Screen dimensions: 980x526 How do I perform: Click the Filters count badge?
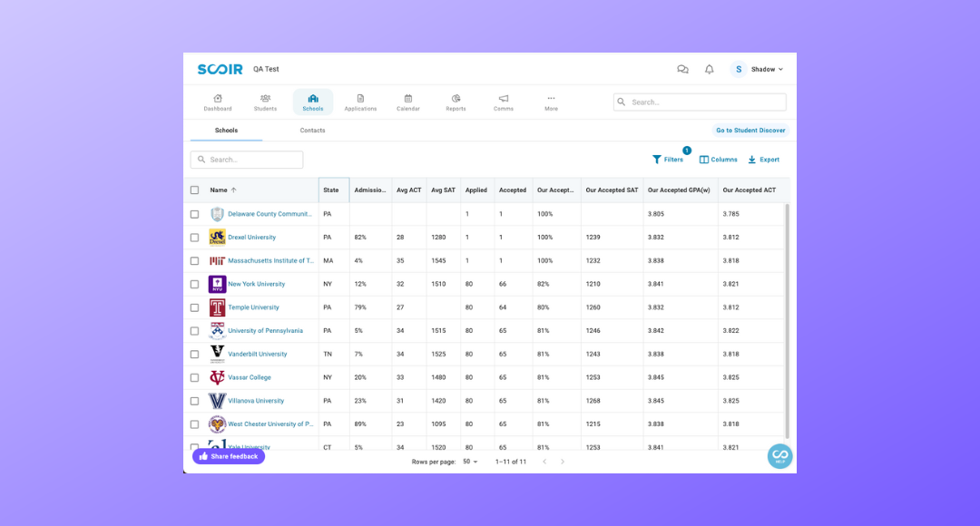point(687,151)
